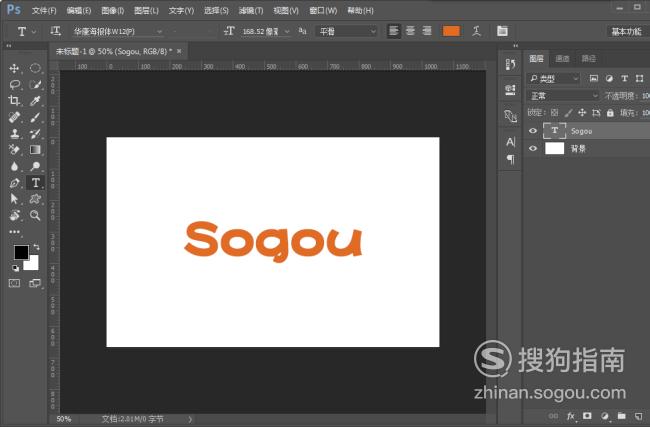This screenshot has width=650, height=427.
Task: Open the tool preset picker arrow
Action: 34,32
